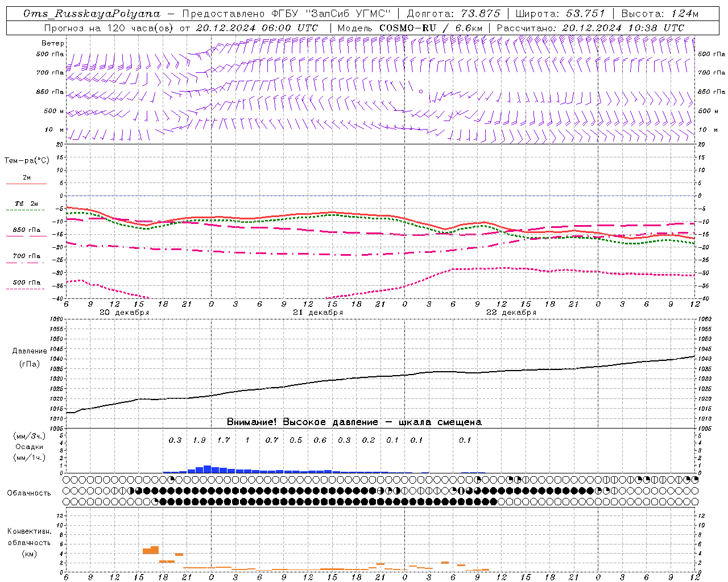Click the Осадки panel label
The width and height of the screenshot is (728, 582).
(29, 447)
